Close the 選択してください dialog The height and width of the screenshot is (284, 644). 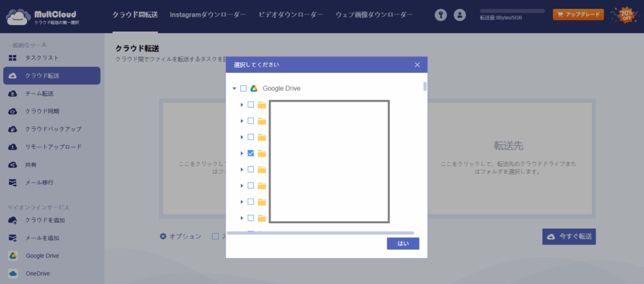417,64
